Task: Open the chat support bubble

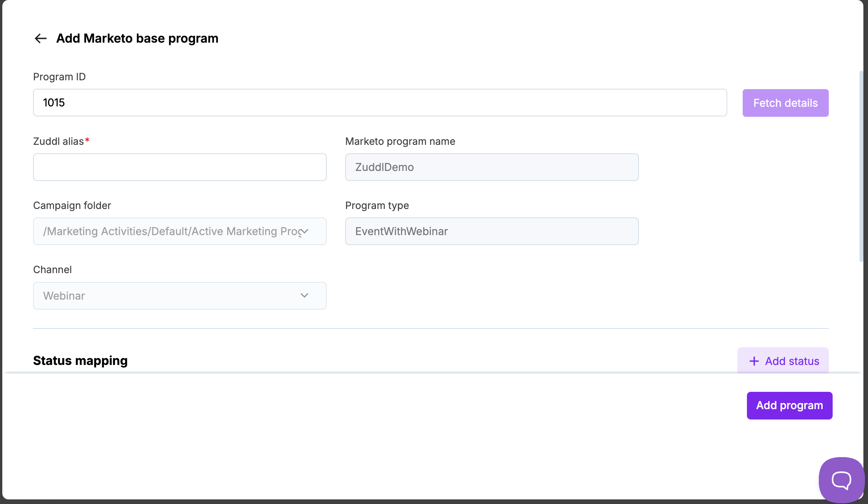Action: [x=841, y=479]
